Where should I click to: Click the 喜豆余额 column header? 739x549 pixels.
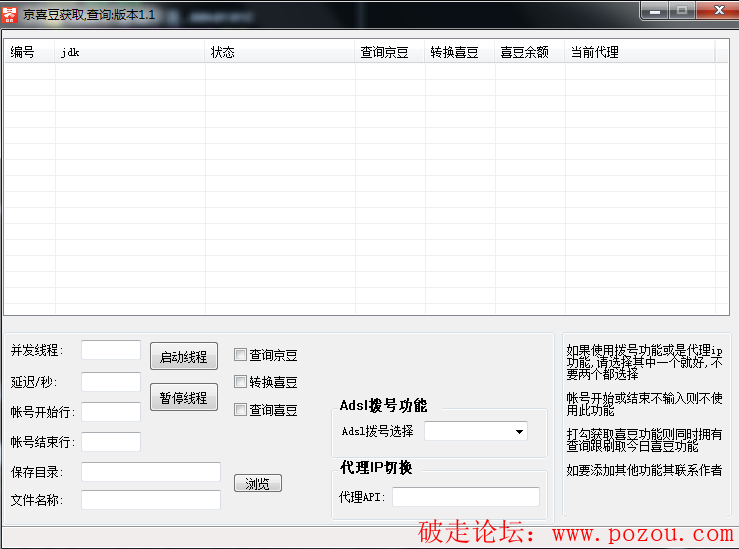pyautogui.click(x=530, y=52)
